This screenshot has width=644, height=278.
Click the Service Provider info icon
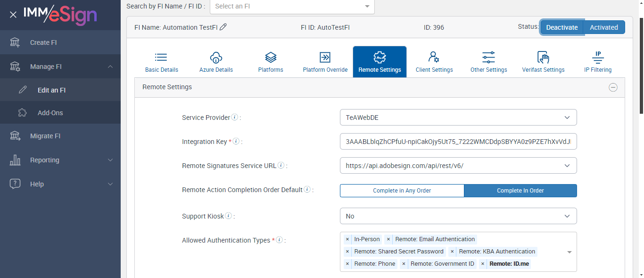235,118
